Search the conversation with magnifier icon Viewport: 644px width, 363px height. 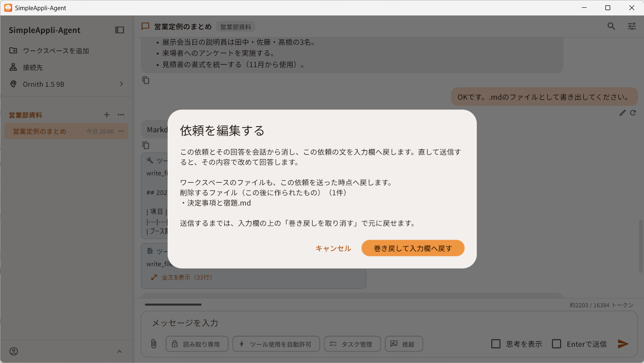tap(611, 26)
